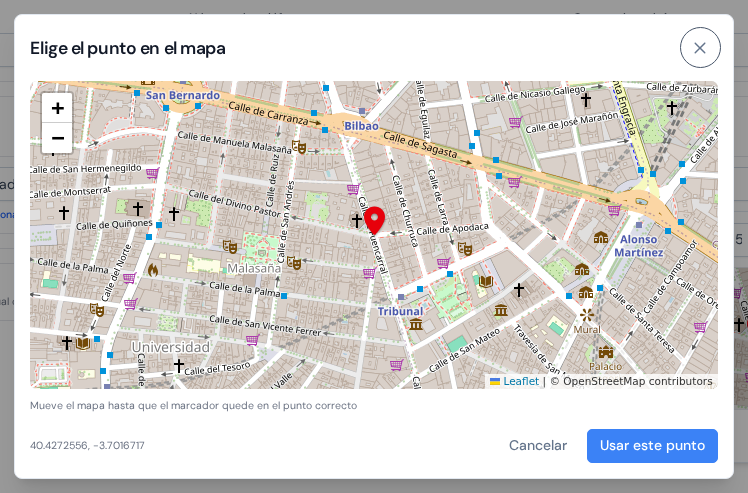The height and width of the screenshot is (493, 748).
Task: Click church cross under Calle de Zurbarán
Action: coord(672,108)
